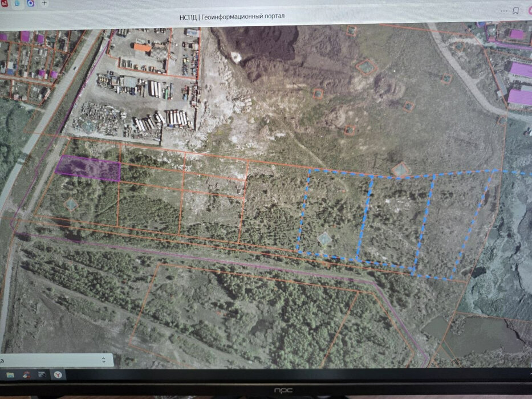Image resolution: width=532 pixels, height=399 pixels.
Task: Open the colorful ball app in taskbar
Action: pyautogui.click(x=26, y=375)
